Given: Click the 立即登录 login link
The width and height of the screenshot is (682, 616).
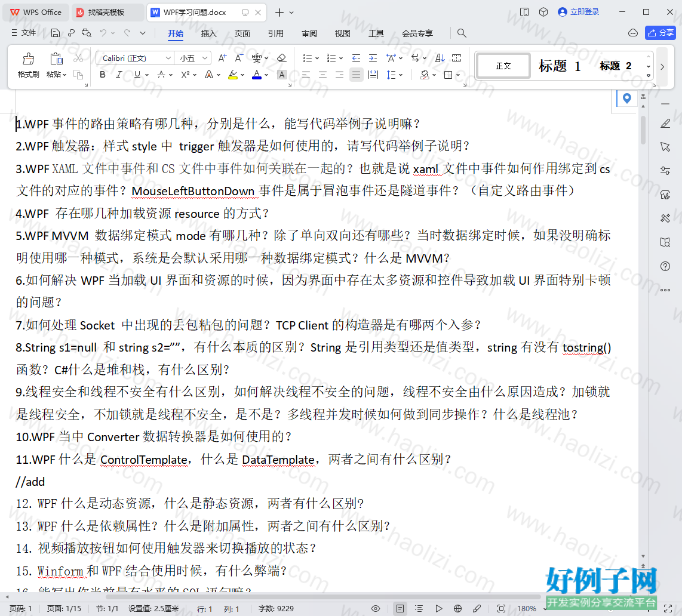Looking at the screenshot, I should [x=579, y=12].
